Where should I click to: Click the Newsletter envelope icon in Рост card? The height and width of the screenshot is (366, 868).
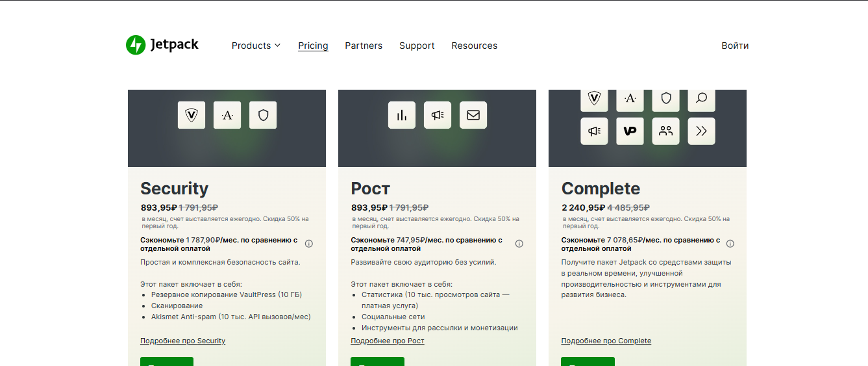[x=473, y=115]
